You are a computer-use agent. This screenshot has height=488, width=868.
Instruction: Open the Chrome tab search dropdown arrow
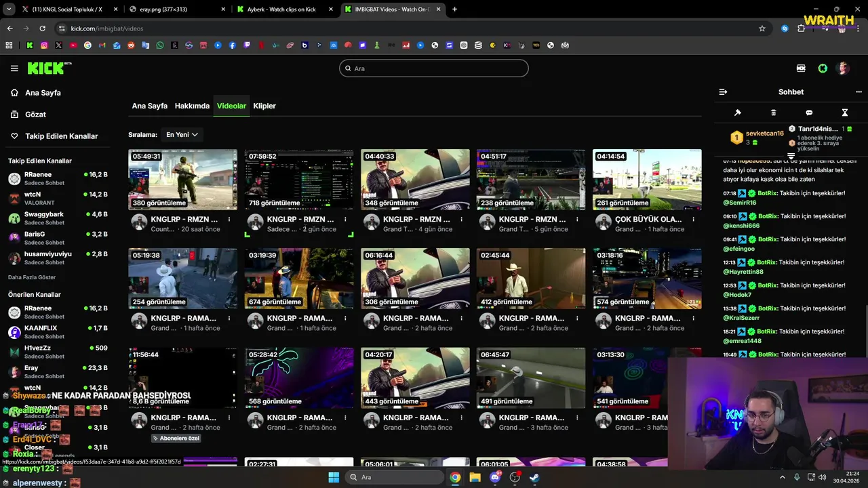point(9,9)
